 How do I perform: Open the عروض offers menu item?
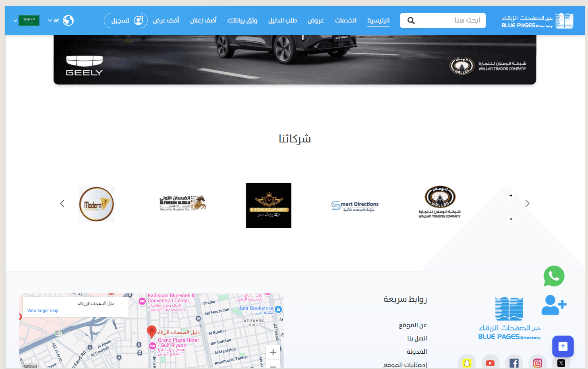coord(316,20)
